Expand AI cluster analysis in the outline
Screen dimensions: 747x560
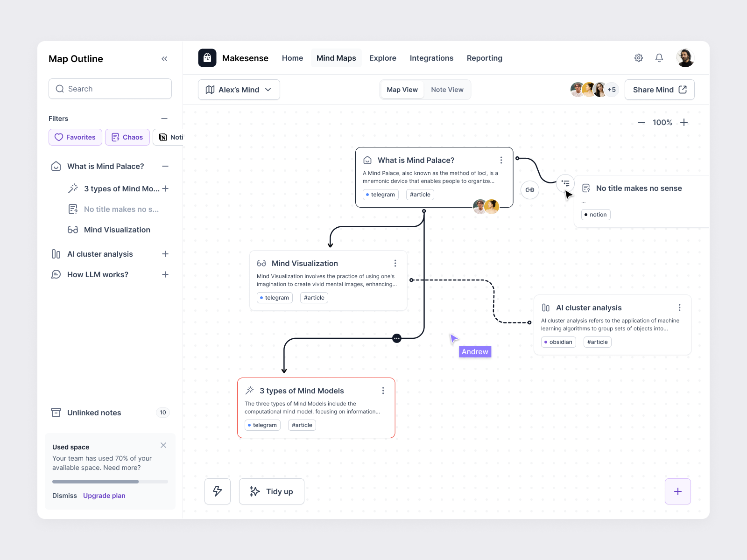(x=165, y=254)
